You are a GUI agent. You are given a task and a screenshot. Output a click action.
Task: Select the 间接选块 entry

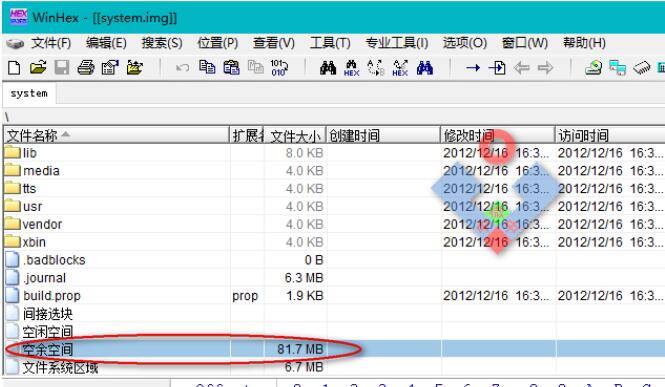coord(334,314)
